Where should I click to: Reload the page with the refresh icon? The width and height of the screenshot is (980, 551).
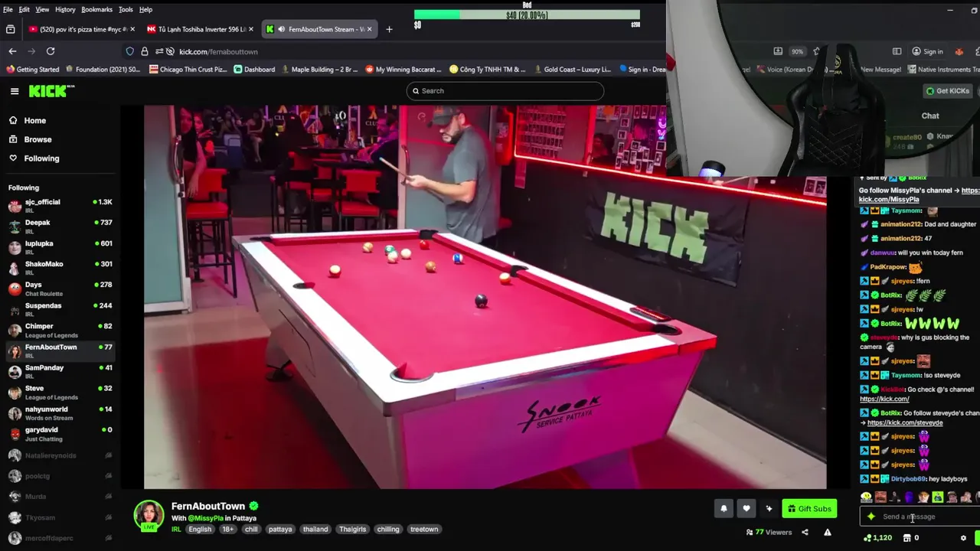tap(51, 51)
